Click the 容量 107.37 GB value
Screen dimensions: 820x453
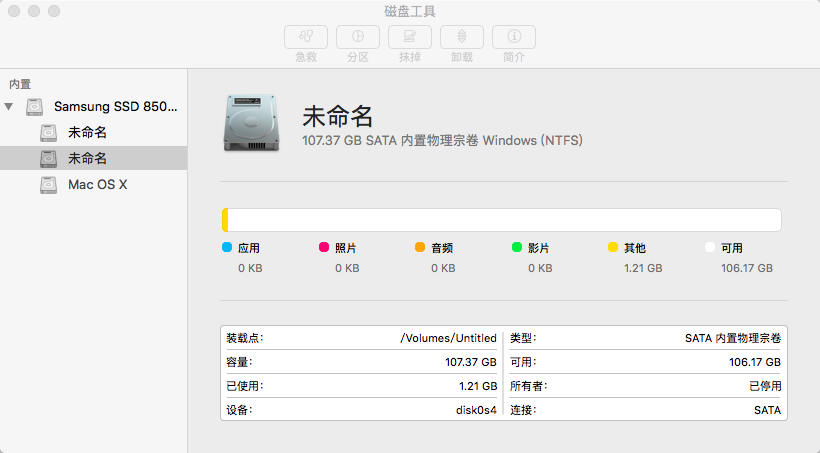pos(471,362)
